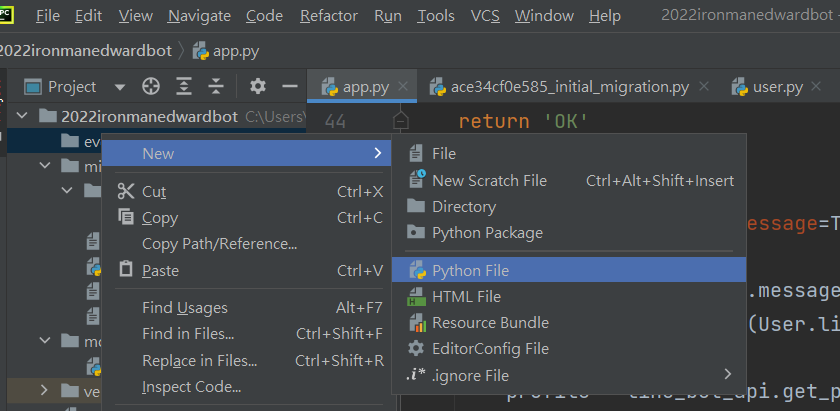This screenshot has height=411, width=840.
Task: Choose Copy Path/Reference... from context menu
Action: (x=246, y=244)
